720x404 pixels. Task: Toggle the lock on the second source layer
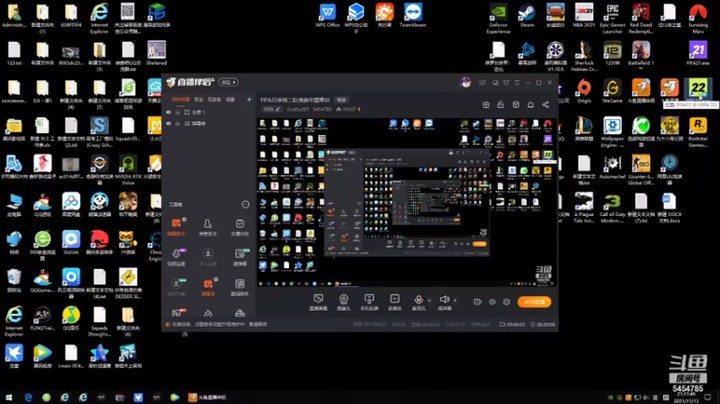(x=178, y=123)
